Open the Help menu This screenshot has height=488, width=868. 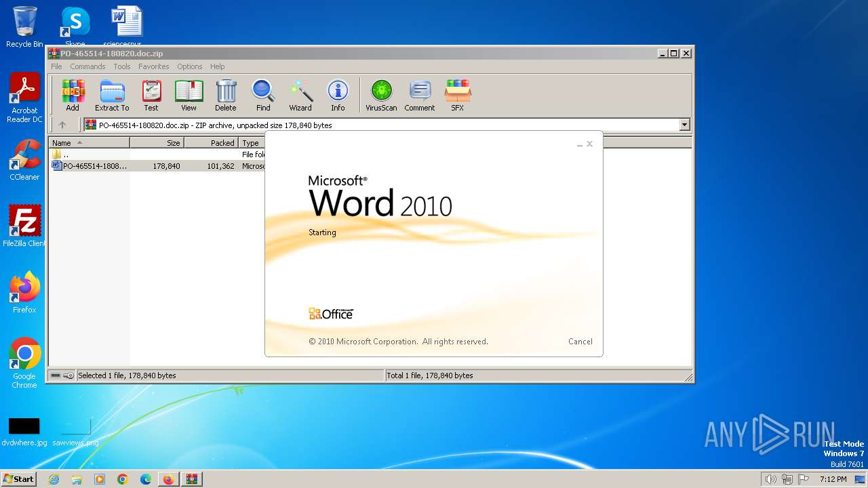tap(217, 66)
